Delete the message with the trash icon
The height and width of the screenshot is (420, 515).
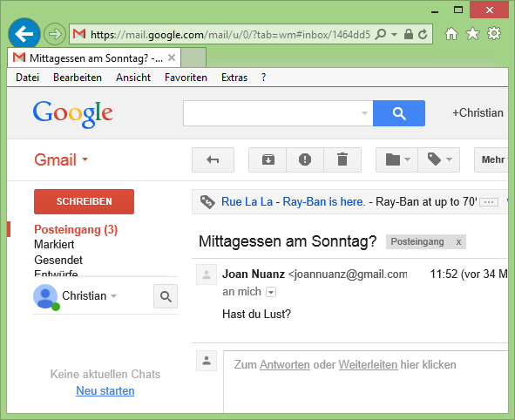pos(342,160)
